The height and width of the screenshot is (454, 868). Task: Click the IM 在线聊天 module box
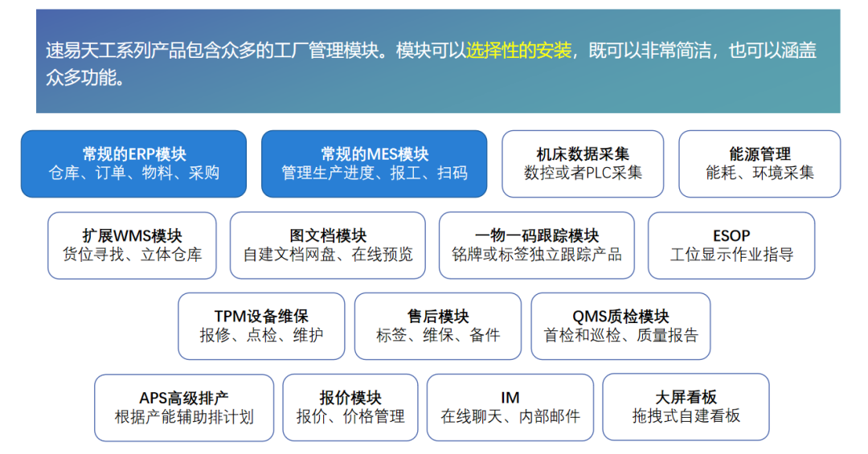pos(510,407)
